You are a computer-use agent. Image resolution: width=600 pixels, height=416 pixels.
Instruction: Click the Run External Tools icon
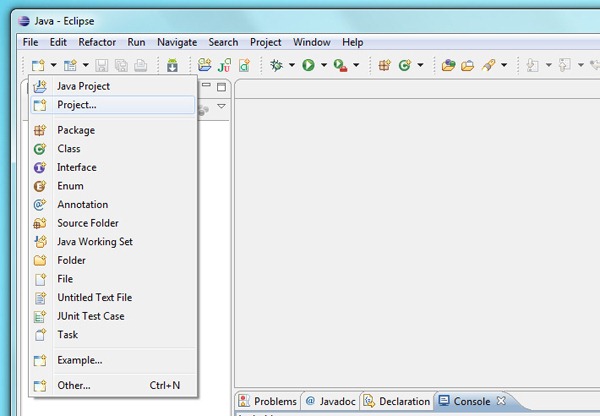pyautogui.click(x=340, y=65)
